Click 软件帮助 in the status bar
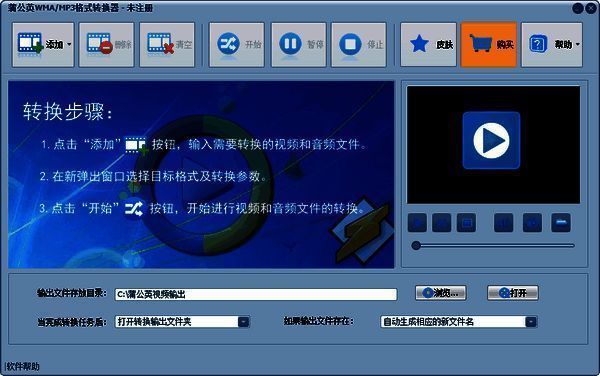 [x=23, y=366]
